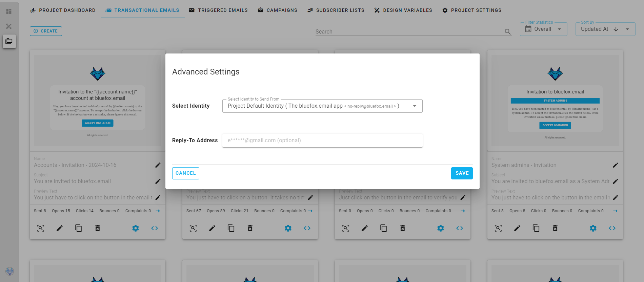644x282 pixels.
Task: Delete the System admins - Invitation email
Action: [x=555, y=228]
